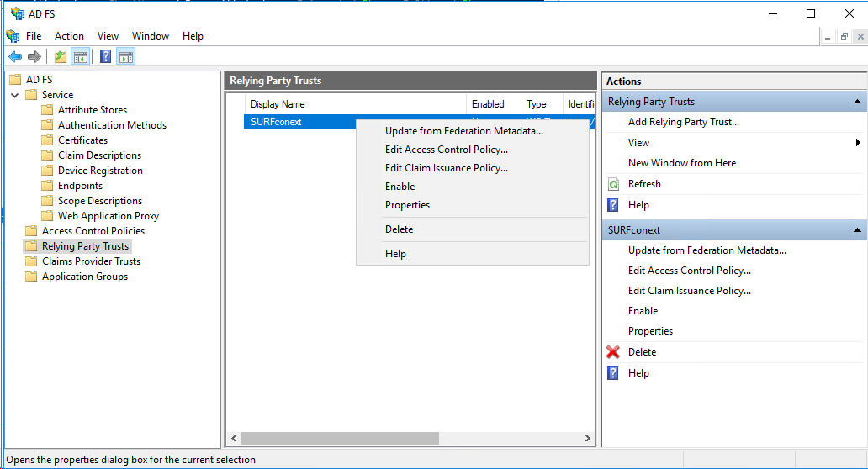Click the AD FS title bar app icon
The width and height of the screenshot is (868, 469).
17,13
